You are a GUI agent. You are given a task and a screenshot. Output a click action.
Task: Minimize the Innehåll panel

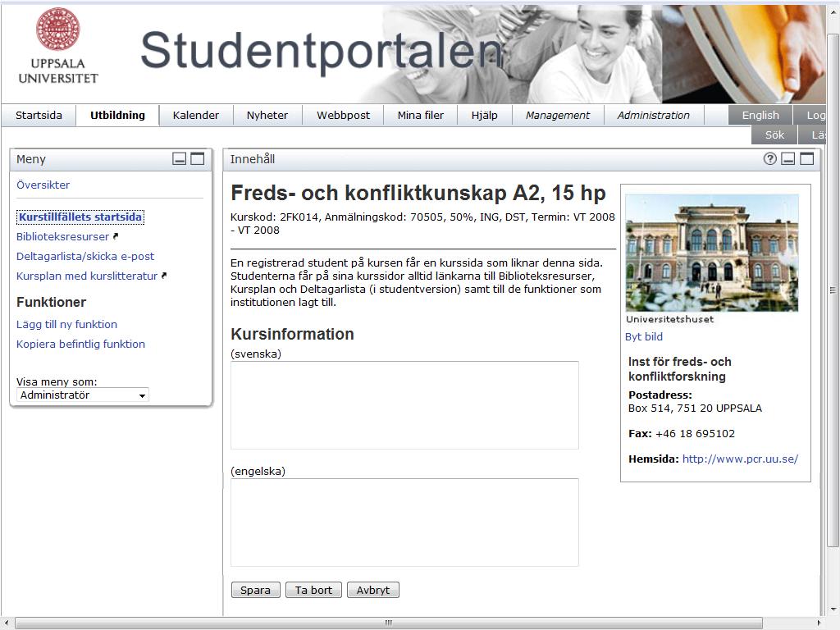788,158
